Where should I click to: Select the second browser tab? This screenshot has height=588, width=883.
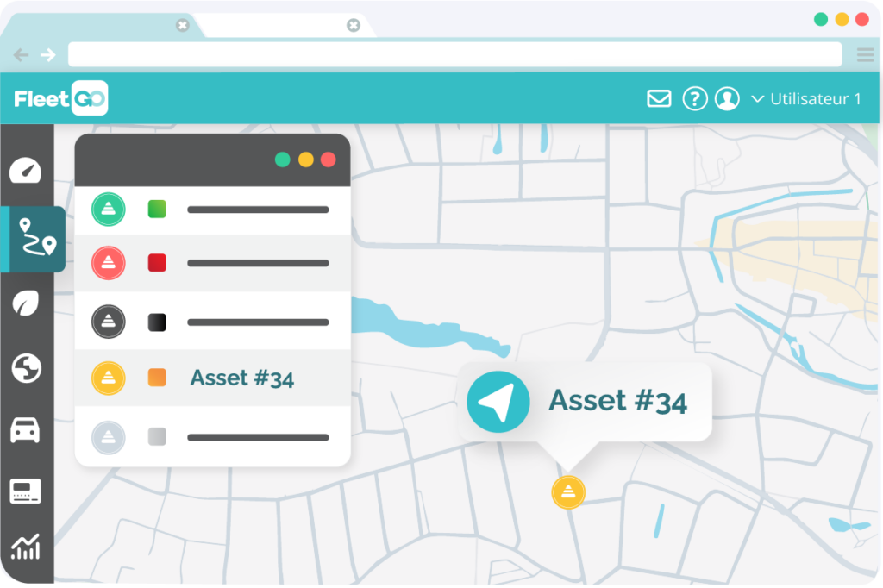(x=285, y=26)
